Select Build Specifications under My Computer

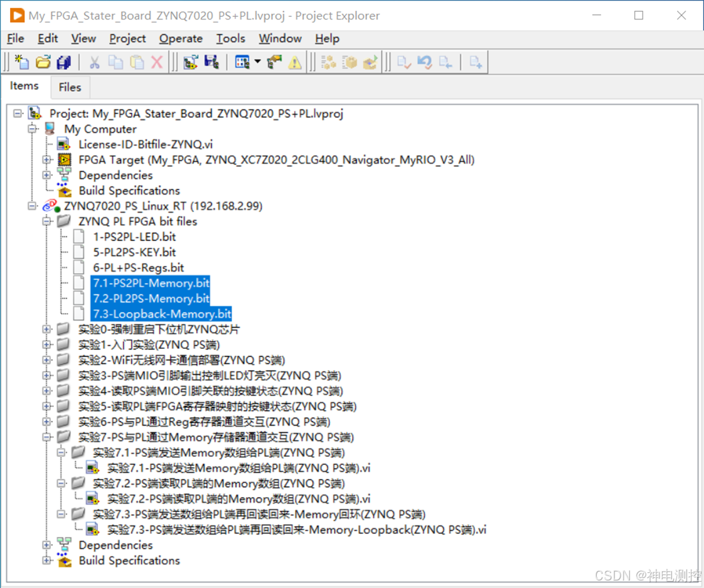tap(129, 191)
